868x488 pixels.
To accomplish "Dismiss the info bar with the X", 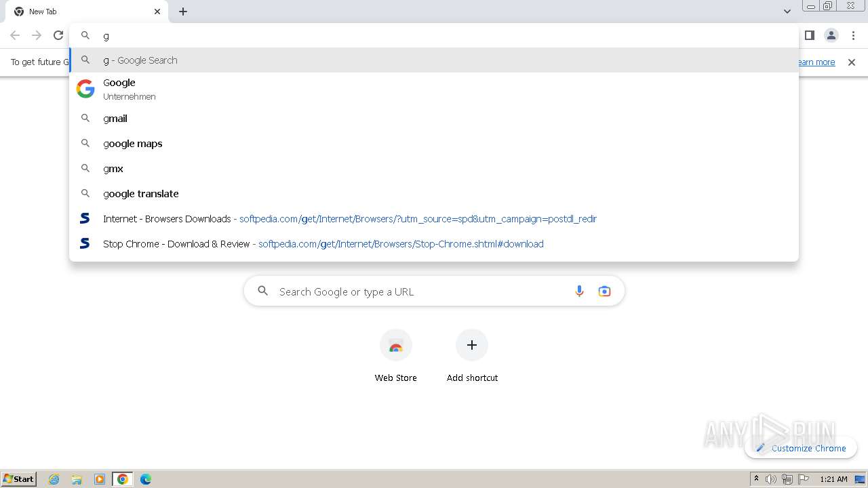I will tap(852, 62).
